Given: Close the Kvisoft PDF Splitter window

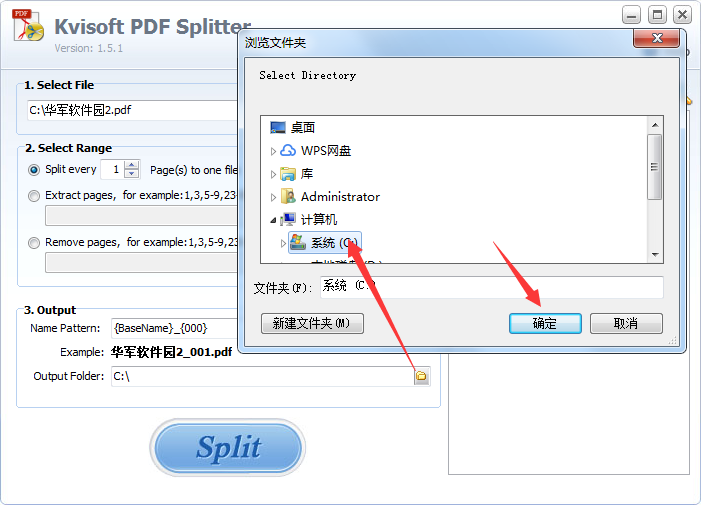Looking at the screenshot, I should [x=682, y=16].
